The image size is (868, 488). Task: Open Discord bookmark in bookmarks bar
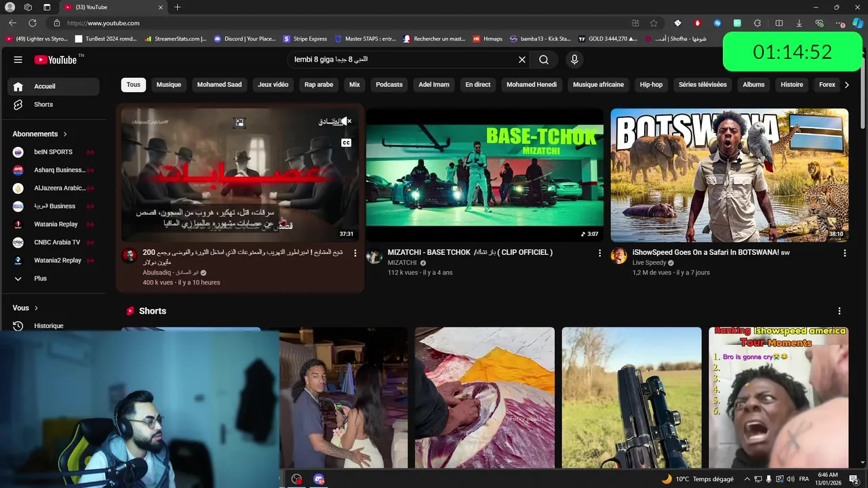coord(245,39)
